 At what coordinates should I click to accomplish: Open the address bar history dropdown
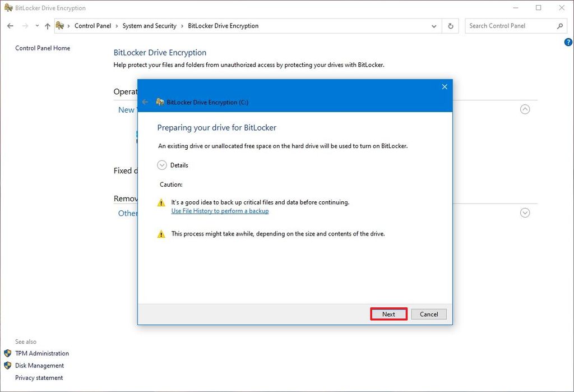(x=434, y=26)
